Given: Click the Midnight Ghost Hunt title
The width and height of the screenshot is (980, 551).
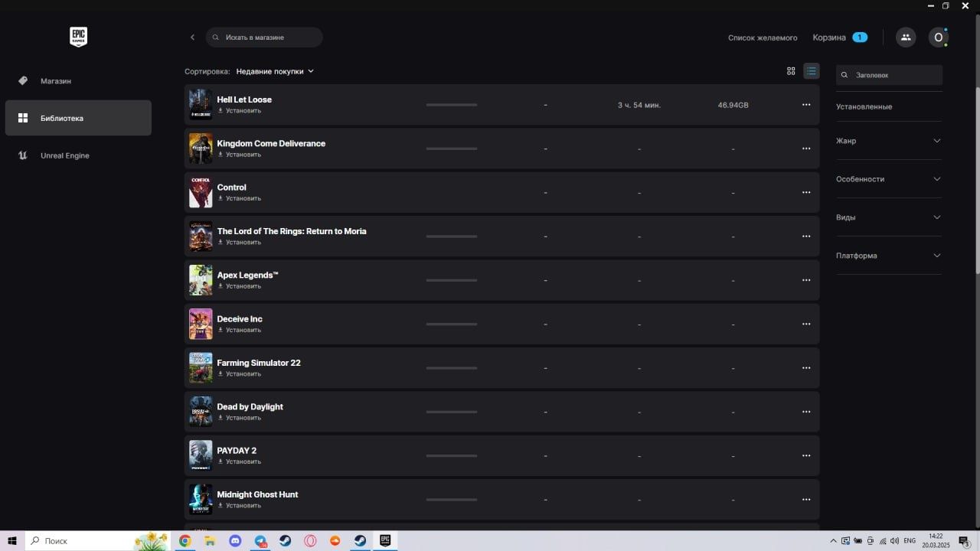Looking at the screenshot, I should click(x=257, y=494).
